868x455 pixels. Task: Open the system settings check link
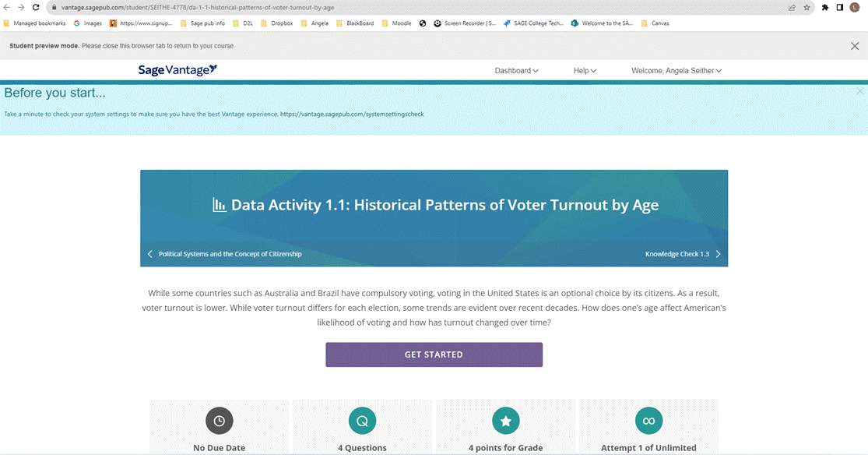[x=352, y=115]
